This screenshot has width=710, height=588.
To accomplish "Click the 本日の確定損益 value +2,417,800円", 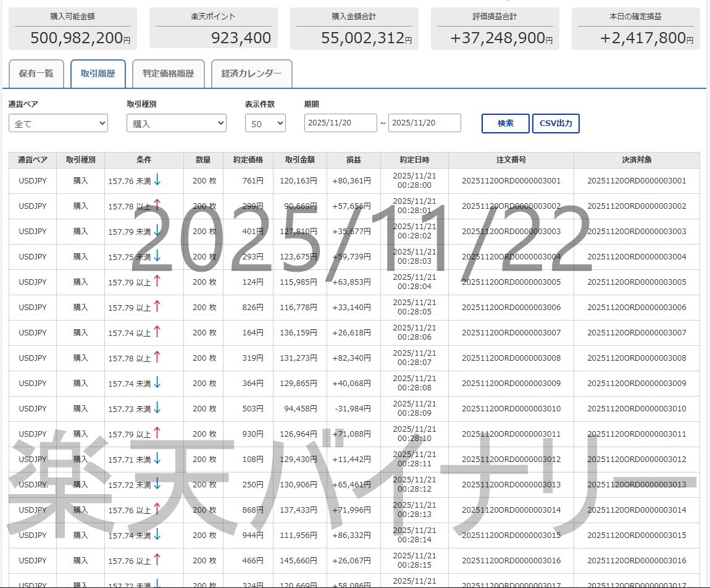I will [646, 38].
